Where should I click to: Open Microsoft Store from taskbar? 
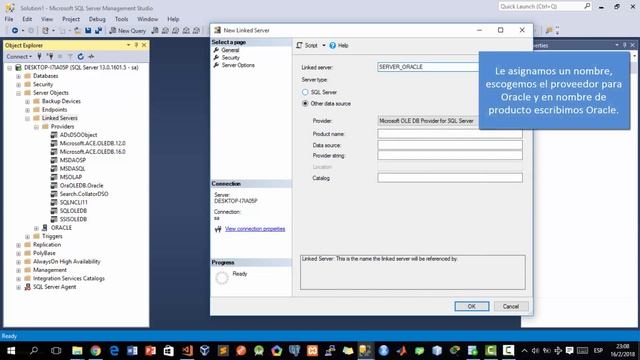tap(169, 351)
